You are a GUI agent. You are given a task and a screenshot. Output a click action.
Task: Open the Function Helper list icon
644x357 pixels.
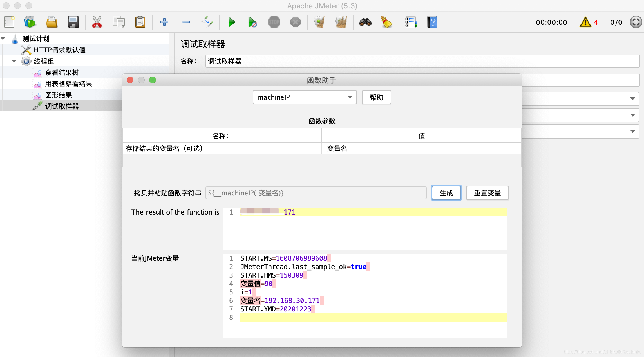410,22
